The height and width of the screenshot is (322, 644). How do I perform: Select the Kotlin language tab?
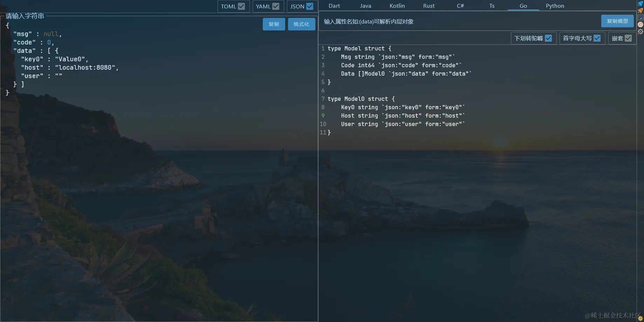point(397,6)
